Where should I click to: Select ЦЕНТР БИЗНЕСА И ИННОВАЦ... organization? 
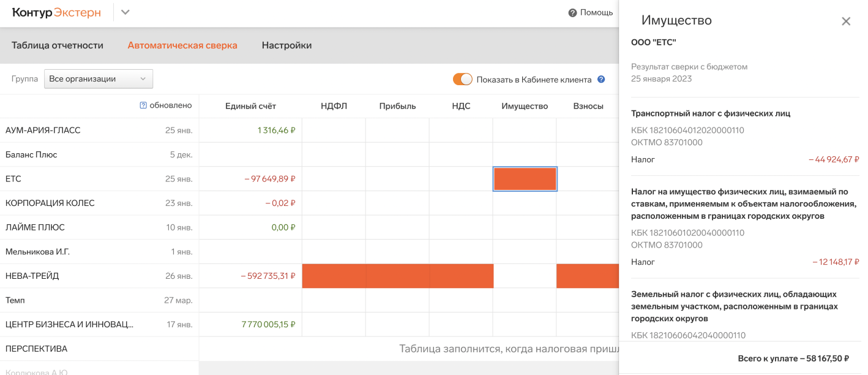click(99, 324)
